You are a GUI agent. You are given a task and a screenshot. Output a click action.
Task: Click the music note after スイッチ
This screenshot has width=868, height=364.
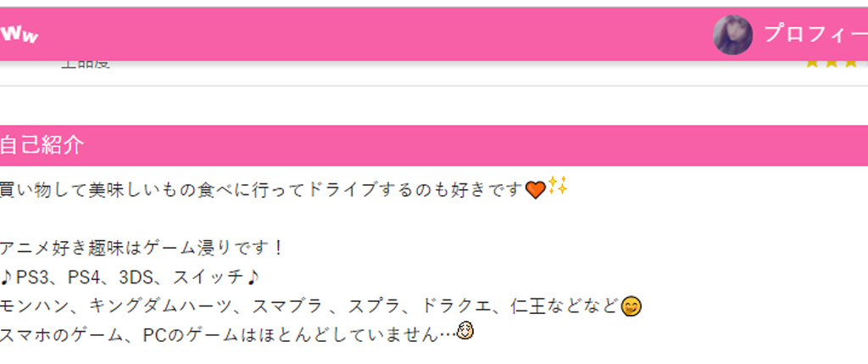[x=253, y=277]
